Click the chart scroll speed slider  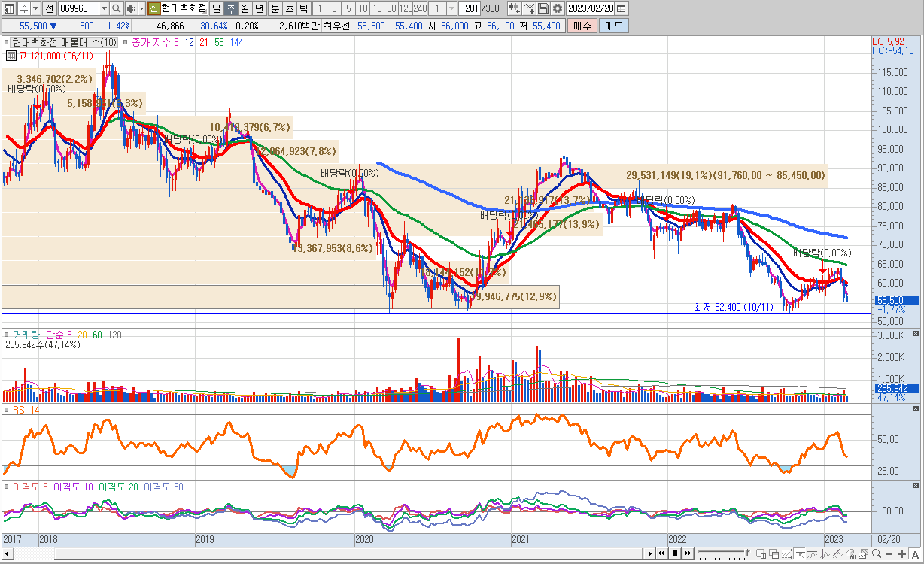pyautogui.click(x=722, y=554)
